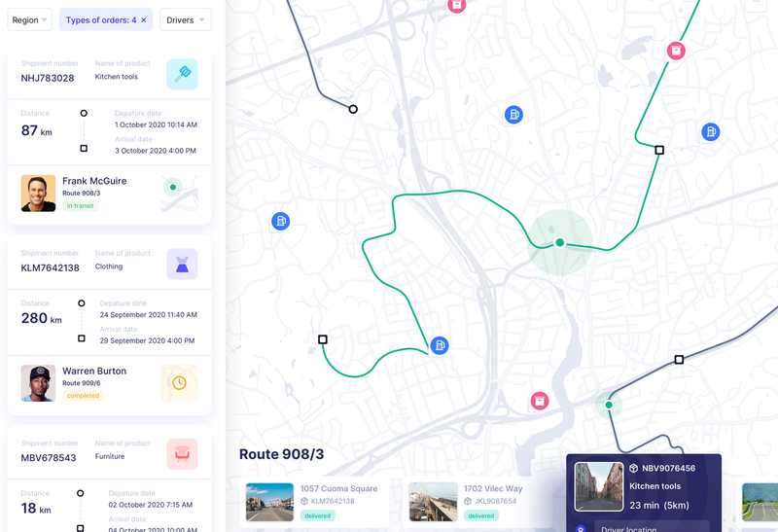Select the purple Clothing product icon

[182, 264]
